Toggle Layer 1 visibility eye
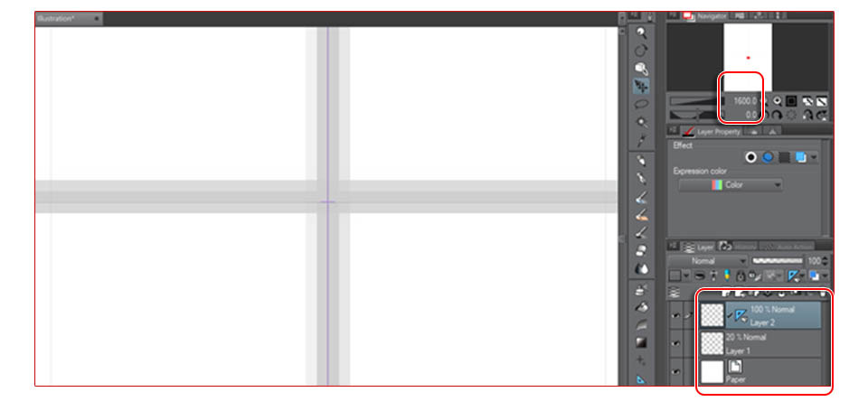This screenshot has width=868, height=411. pyautogui.click(x=675, y=343)
